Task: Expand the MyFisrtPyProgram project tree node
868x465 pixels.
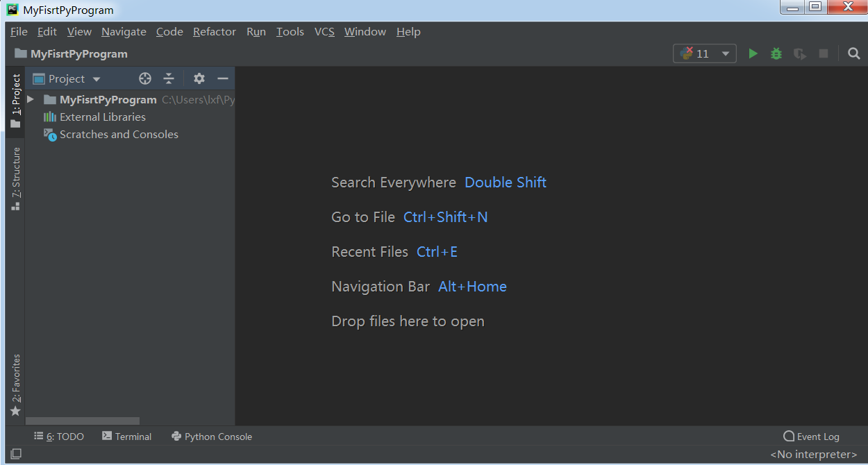Action: tap(31, 100)
